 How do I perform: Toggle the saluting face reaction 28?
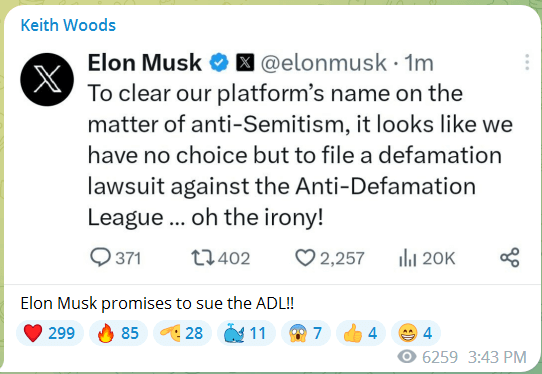pyautogui.click(x=182, y=333)
